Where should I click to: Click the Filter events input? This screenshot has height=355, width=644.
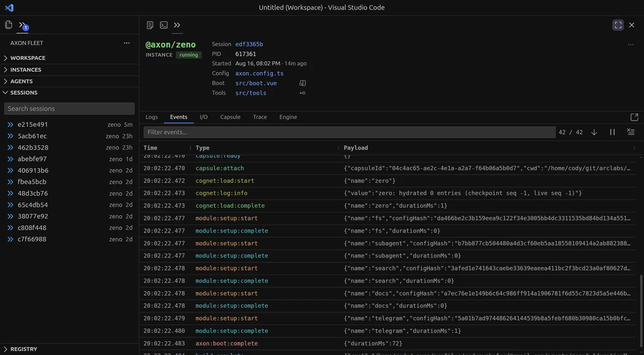pyautogui.click(x=350, y=132)
